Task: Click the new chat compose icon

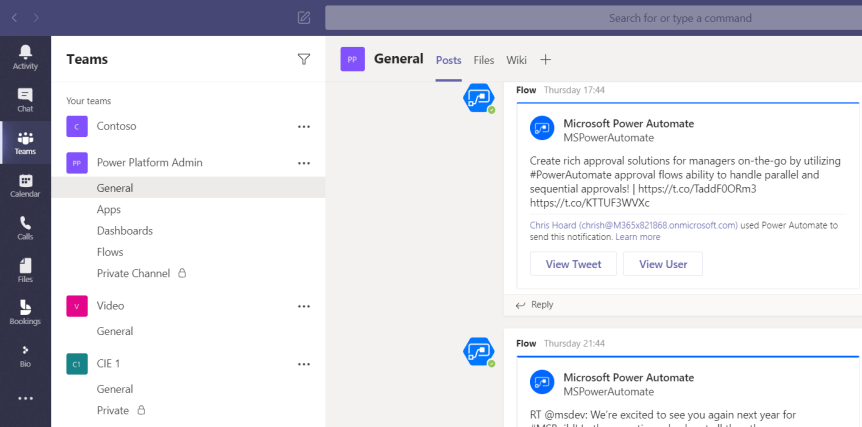Action: (304, 18)
